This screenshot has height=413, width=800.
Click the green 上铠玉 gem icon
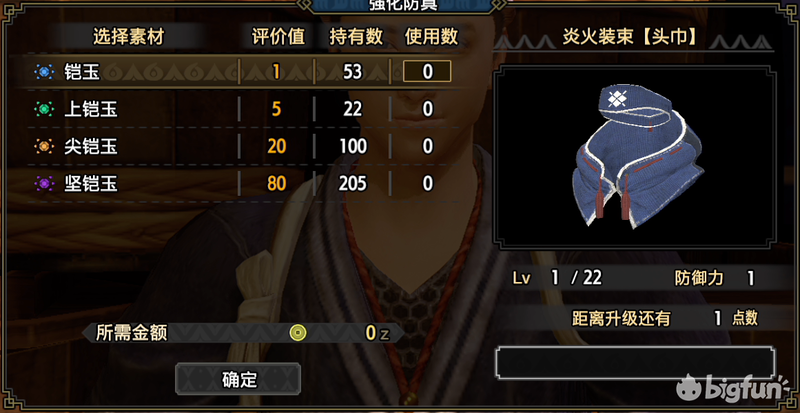point(44,109)
